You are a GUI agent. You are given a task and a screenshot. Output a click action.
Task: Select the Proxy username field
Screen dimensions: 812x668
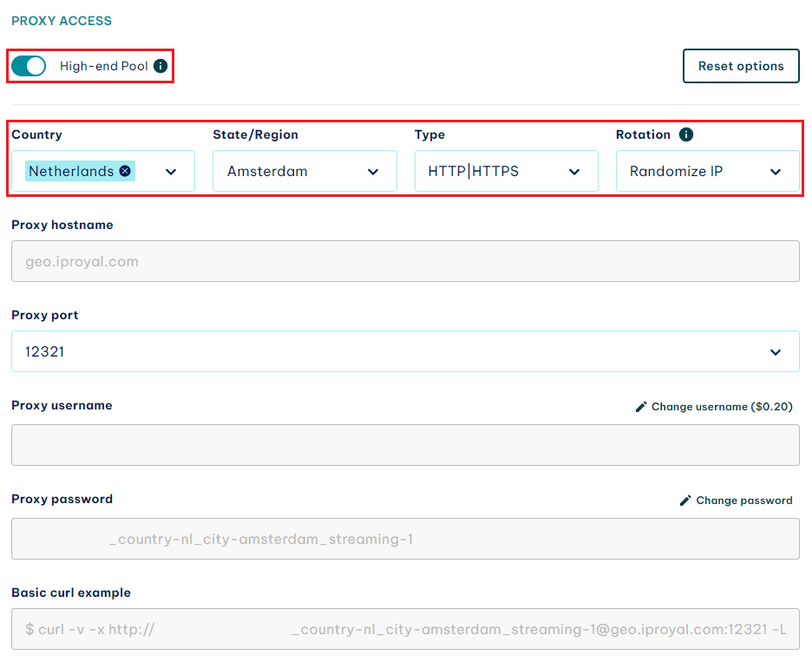click(405, 445)
